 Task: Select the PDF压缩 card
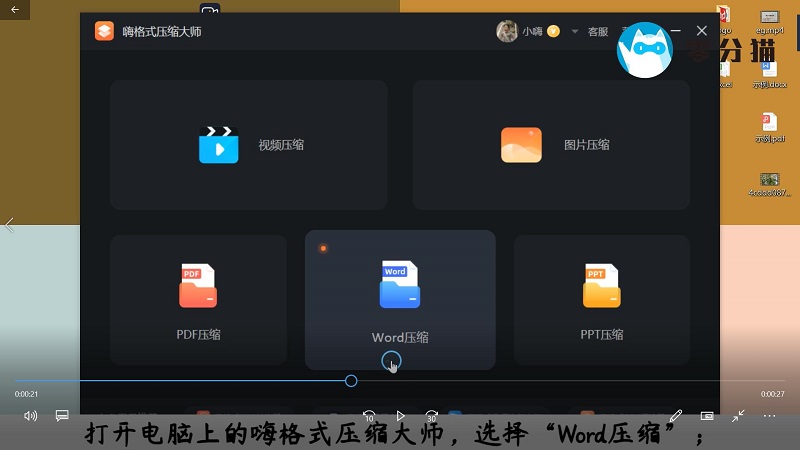point(198,300)
